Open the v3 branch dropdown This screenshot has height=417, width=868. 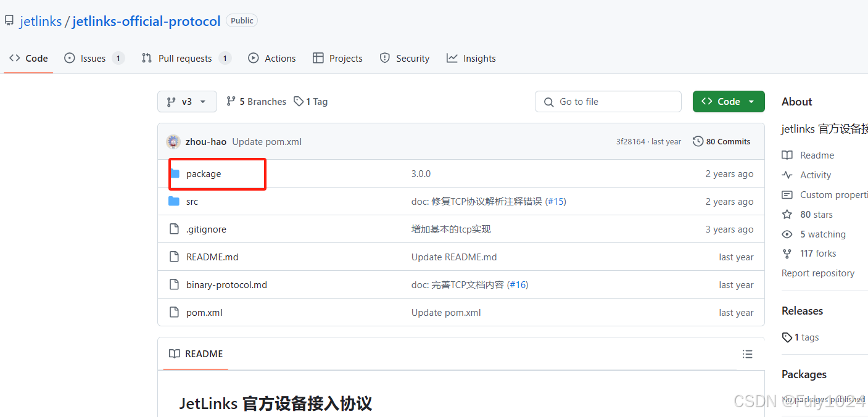pos(187,102)
